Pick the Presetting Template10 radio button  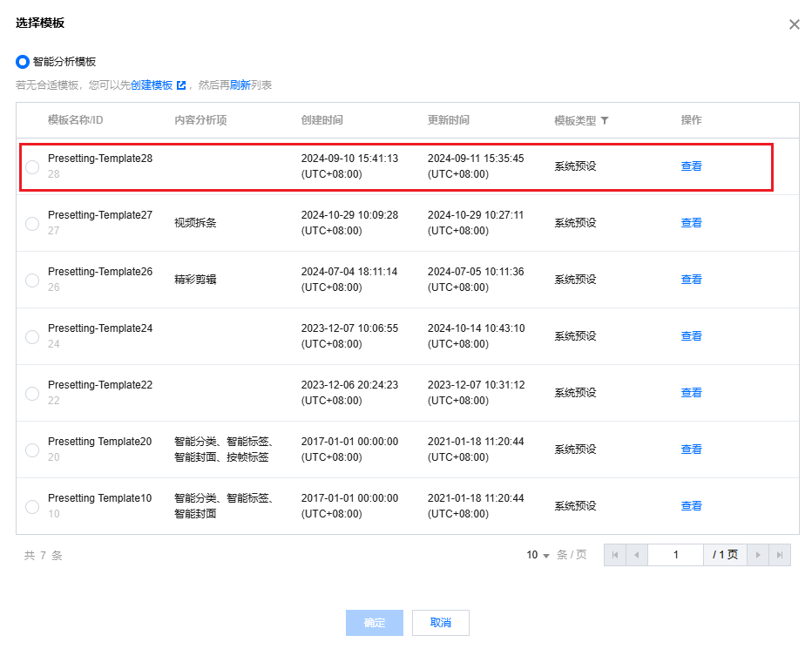tap(32, 507)
